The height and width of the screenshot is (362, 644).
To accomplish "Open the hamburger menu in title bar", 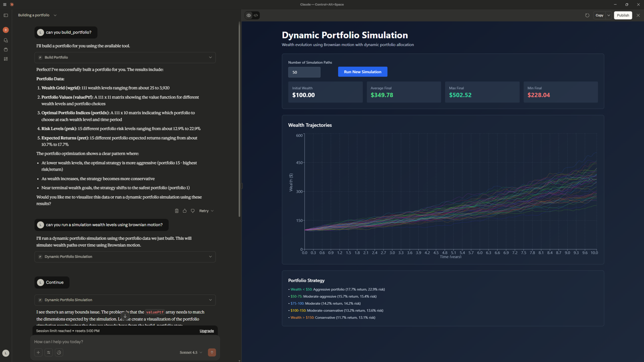I will [x=5, y=5].
